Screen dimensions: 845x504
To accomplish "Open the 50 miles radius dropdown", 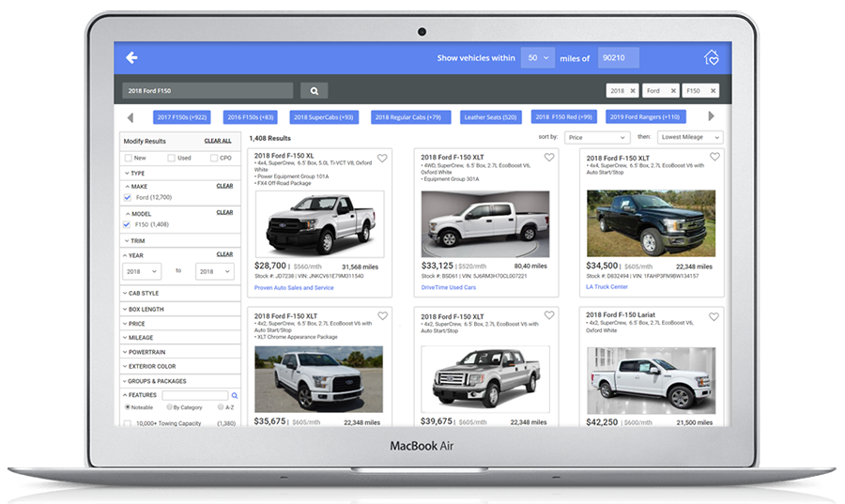I will [x=538, y=57].
